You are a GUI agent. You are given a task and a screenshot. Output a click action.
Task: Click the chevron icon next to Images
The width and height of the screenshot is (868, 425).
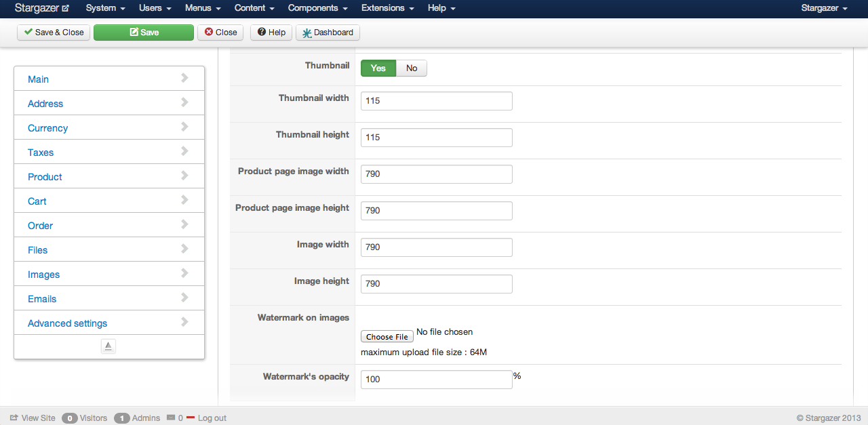pyautogui.click(x=184, y=273)
